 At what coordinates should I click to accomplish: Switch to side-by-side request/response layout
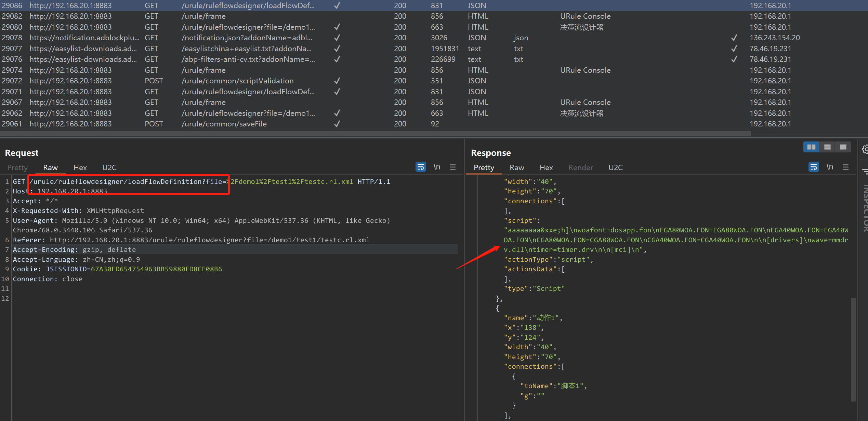(811, 147)
